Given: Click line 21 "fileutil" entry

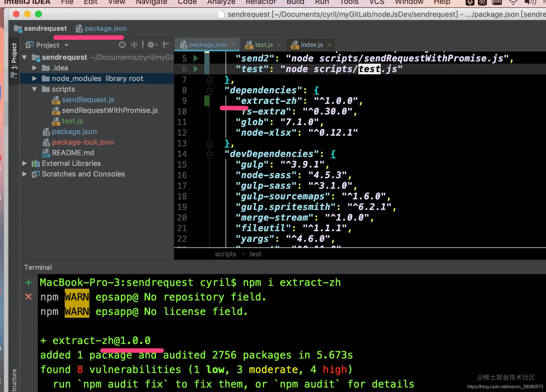Looking at the screenshot, I should 294,228.
